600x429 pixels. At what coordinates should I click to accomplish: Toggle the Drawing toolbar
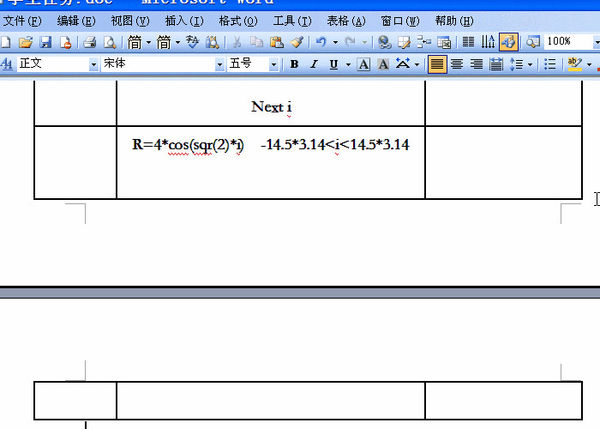coord(509,42)
